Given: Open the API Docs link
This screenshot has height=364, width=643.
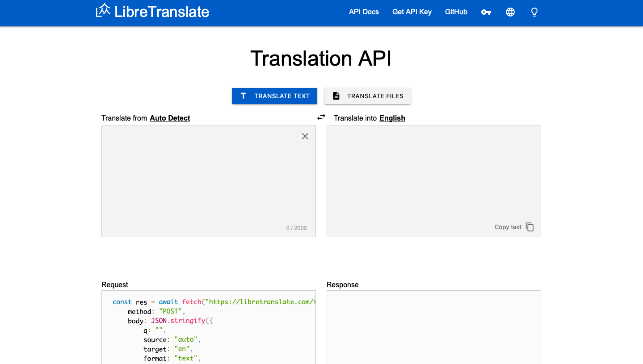Looking at the screenshot, I should click(x=364, y=12).
